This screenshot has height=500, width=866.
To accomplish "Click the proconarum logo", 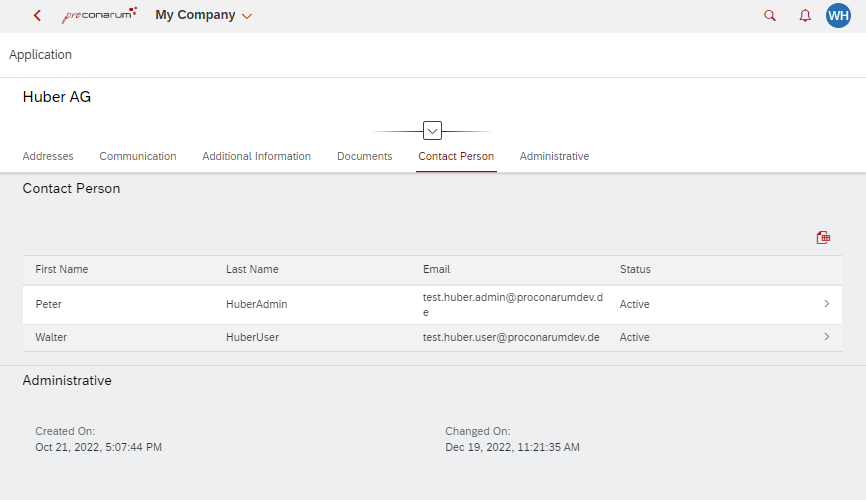I will 99,15.
